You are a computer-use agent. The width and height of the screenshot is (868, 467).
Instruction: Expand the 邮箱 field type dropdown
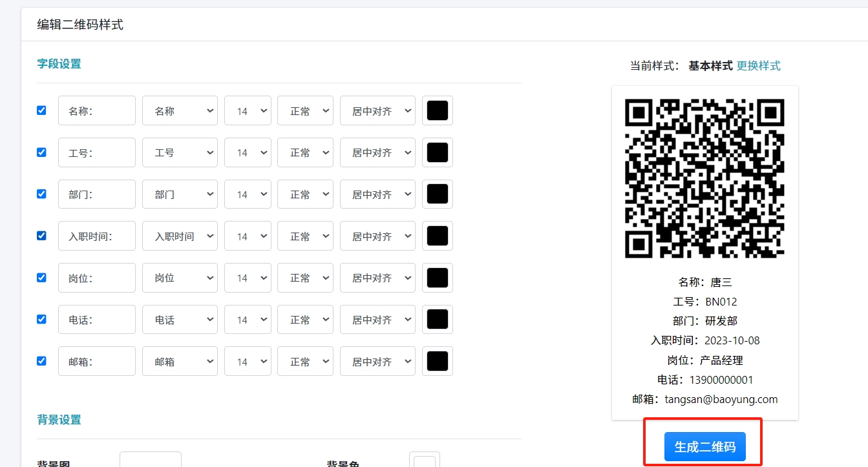pos(180,362)
